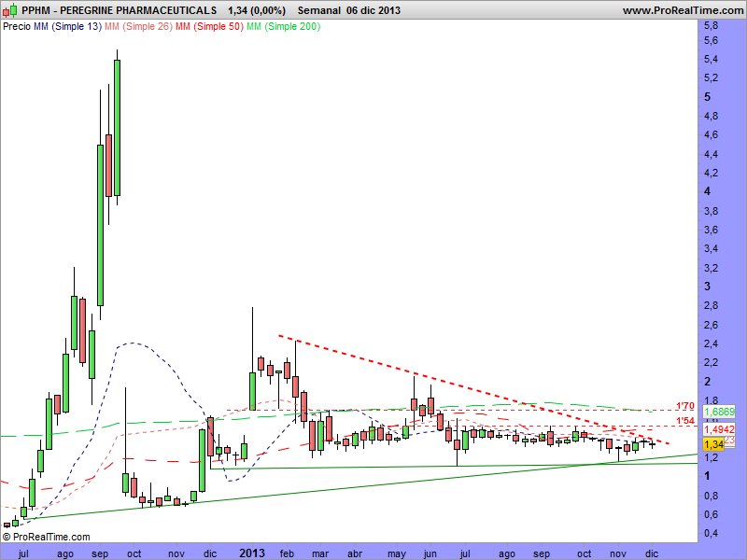Click the MM (Simple 26) legend entry
The height and width of the screenshot is (560, 747).
[x=138, y=27]
